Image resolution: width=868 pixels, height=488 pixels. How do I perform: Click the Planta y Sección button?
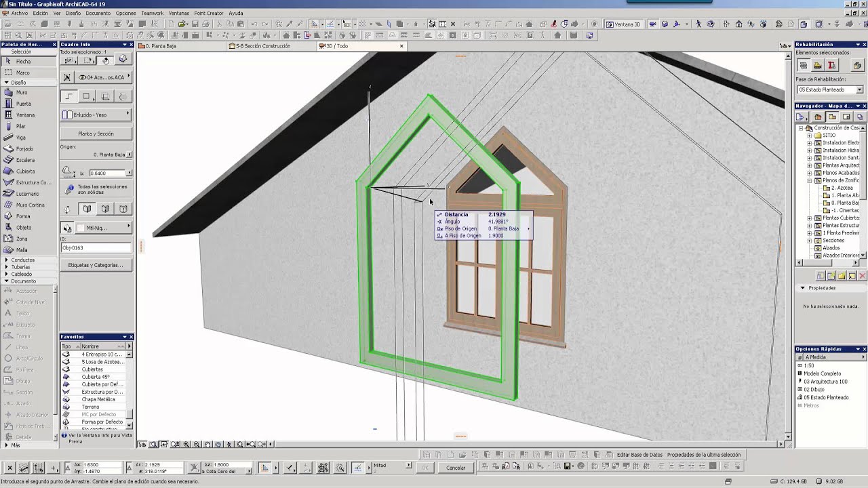96,134
